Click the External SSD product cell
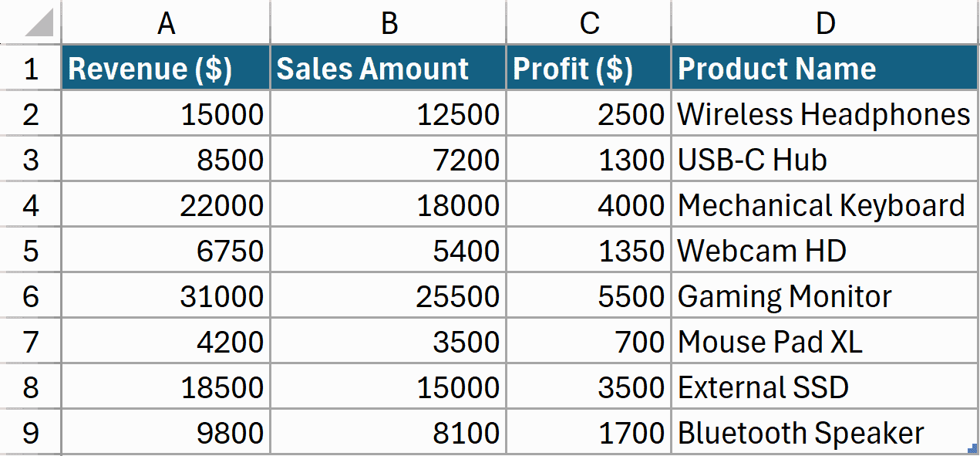The image size is (980, 456). pos(824,387)
